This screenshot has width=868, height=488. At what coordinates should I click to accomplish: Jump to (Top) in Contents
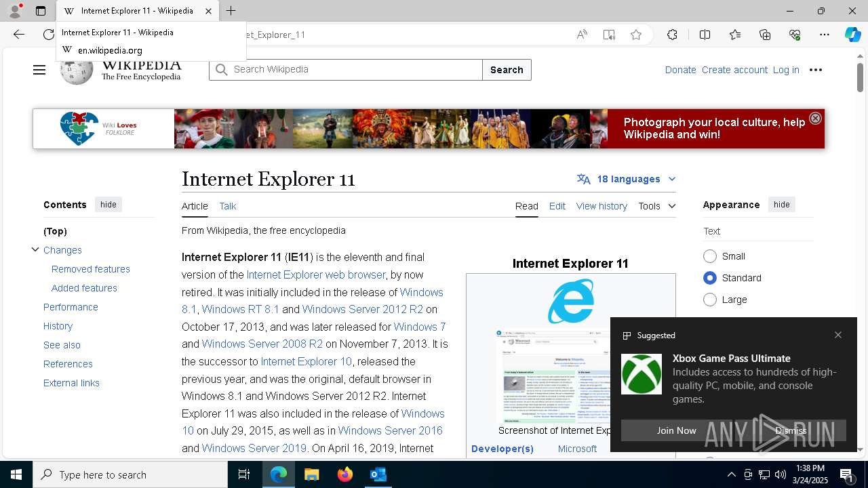[x=55, y=231]
